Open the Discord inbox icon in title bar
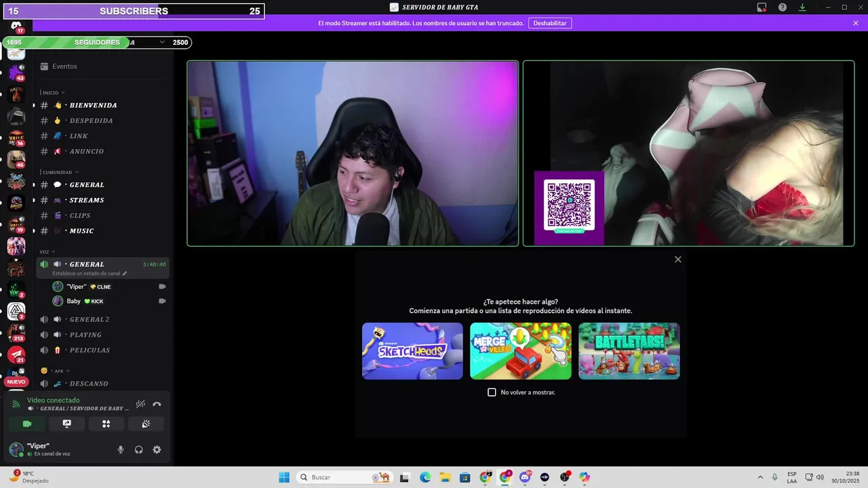 pyautogui.click(x=762, y=7)
